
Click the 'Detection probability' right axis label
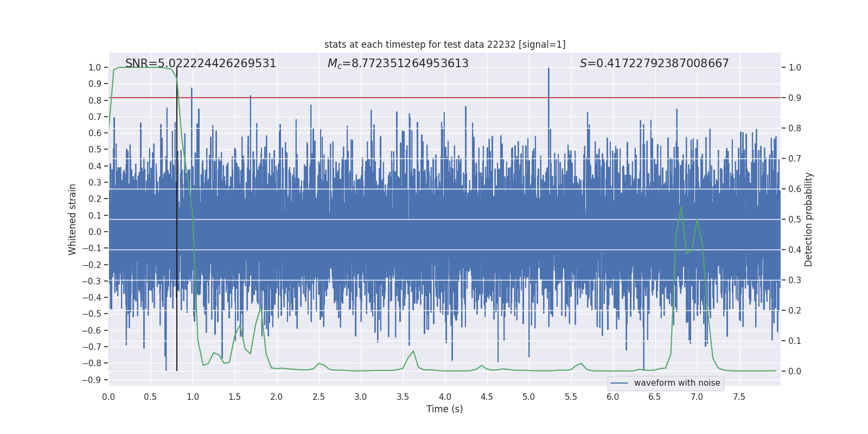coord(809,219)
